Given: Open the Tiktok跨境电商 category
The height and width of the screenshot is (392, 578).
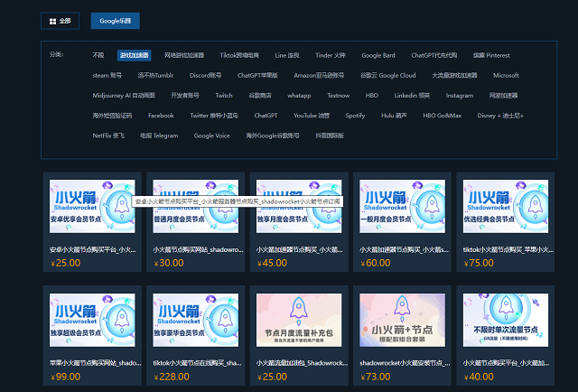Looking at the screenshot, I should tap(239, 55).
